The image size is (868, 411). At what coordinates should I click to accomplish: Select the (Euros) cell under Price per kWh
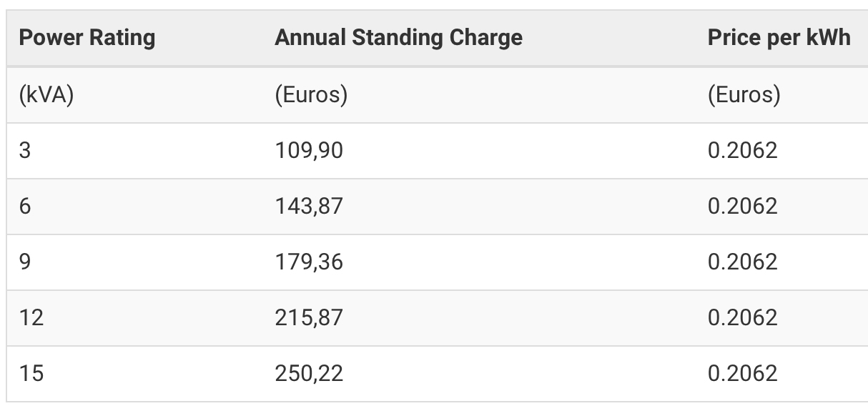[x=744, y=95]
